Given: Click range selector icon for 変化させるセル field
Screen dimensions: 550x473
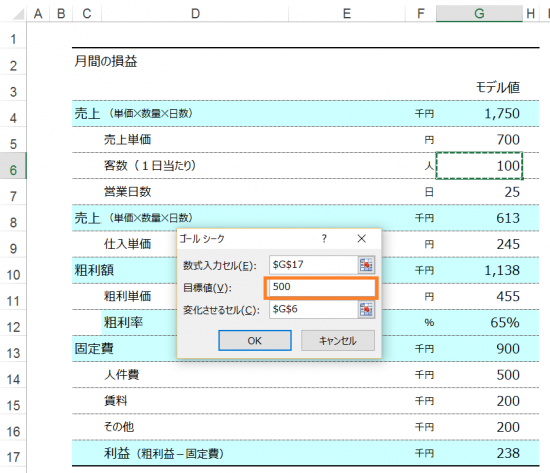Looking at the screenshot, I should [x=366, y=309].
